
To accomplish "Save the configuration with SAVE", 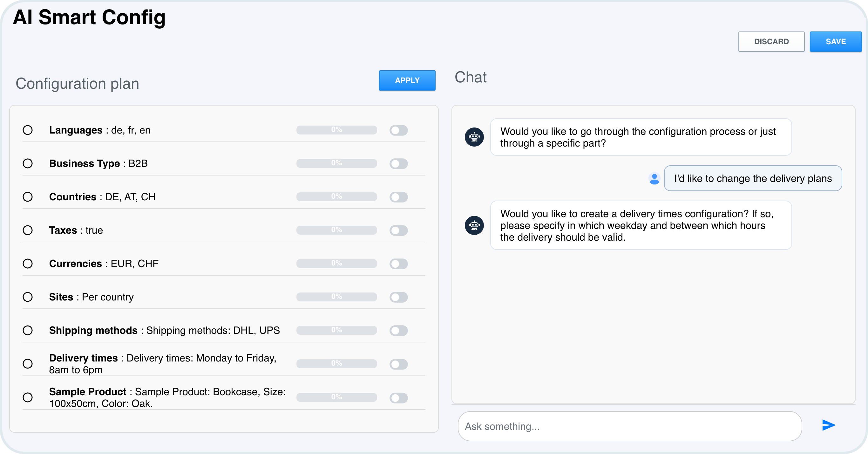I will click(836, 41).
